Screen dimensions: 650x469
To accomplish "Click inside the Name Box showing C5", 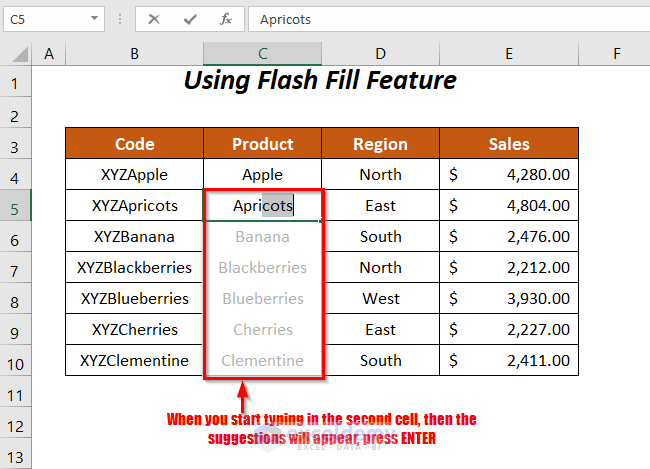I will click(46, 19).
